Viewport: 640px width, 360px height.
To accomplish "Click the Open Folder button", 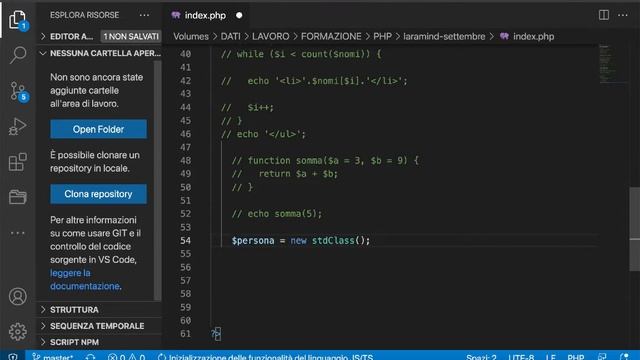I will (98, 129).
